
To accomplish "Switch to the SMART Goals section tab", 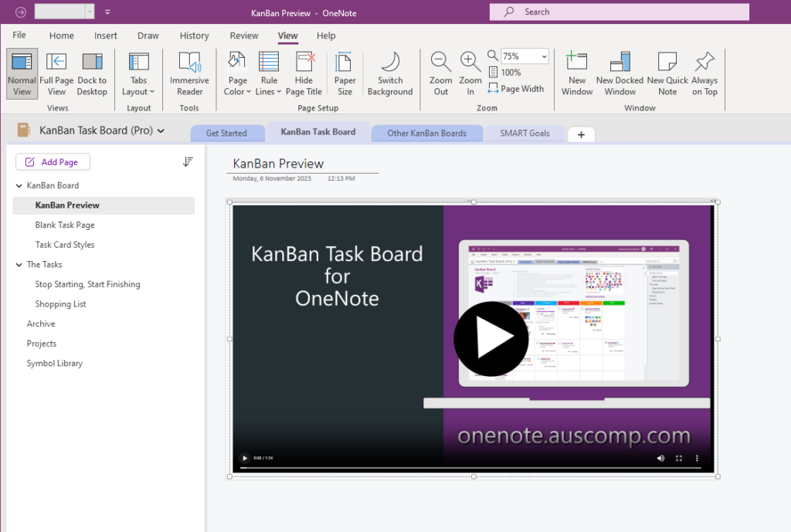I will pyautogui.click(x=525, y=133).
